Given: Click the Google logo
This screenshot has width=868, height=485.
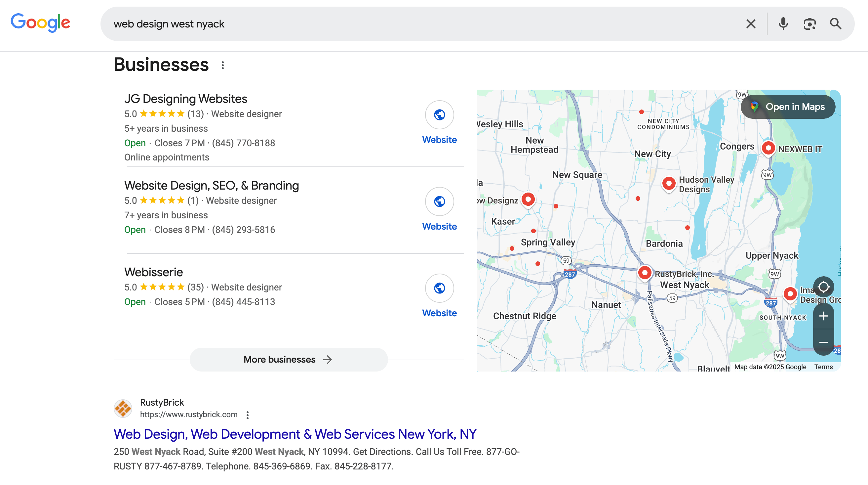Looking at the screenshot, I should coord(40,22).
